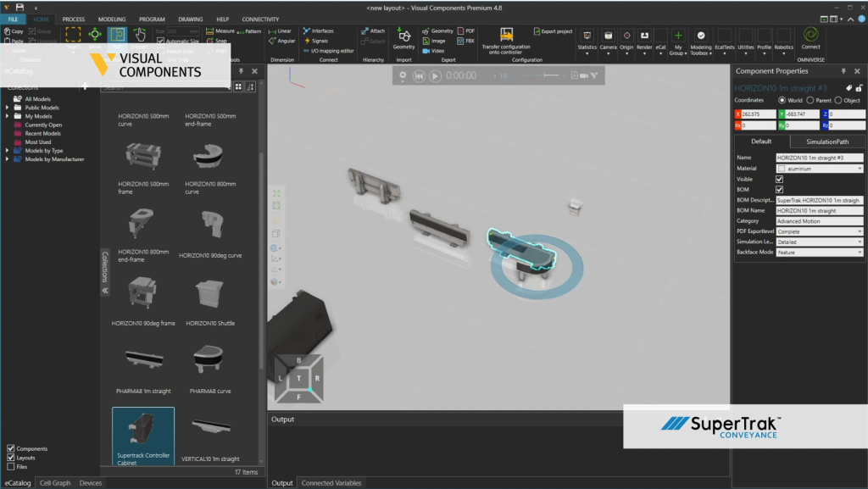The width and height of the screenshot is (868, 489).
Task: Select the Parent coordinates radio button
Action: click(810, 100)
